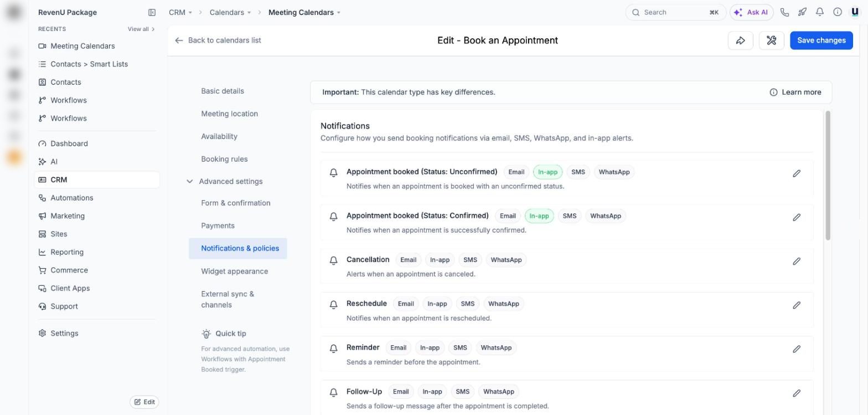Click the share arrow icon button
The image size is (868, 415).
741,40
